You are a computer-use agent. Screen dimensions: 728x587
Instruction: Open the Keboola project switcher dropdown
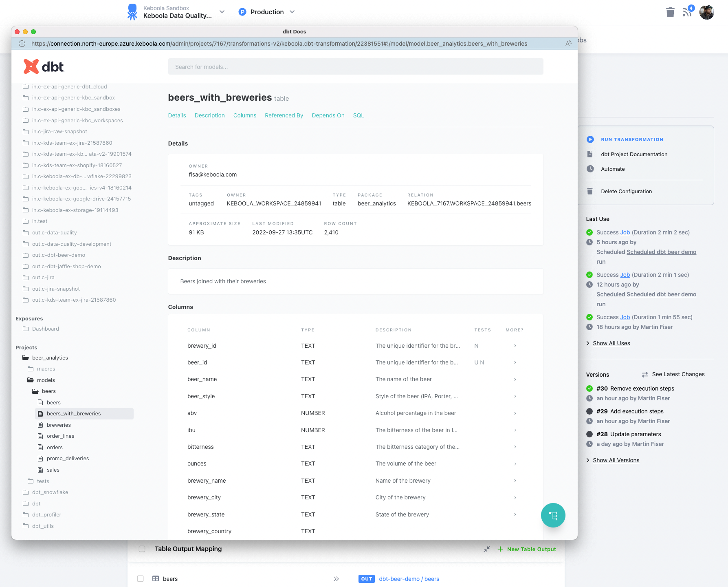click(x=222, y=12)
